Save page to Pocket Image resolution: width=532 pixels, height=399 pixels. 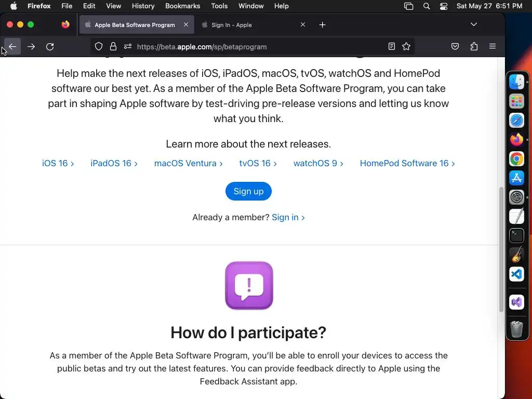(x=455, y=46)
